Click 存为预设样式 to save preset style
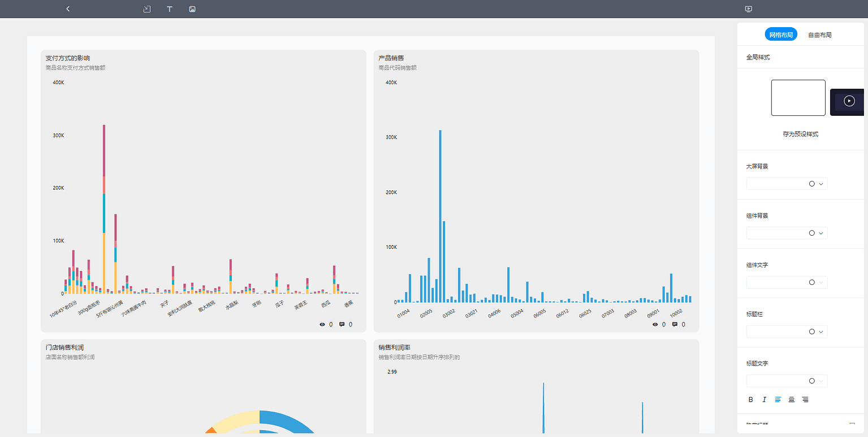 [x=800, y=134]
